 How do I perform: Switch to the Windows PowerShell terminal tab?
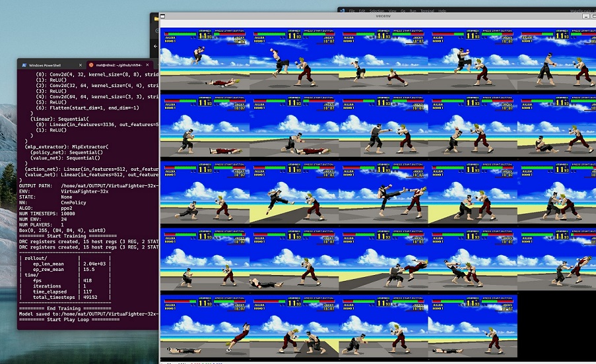[x=45, y=65]
